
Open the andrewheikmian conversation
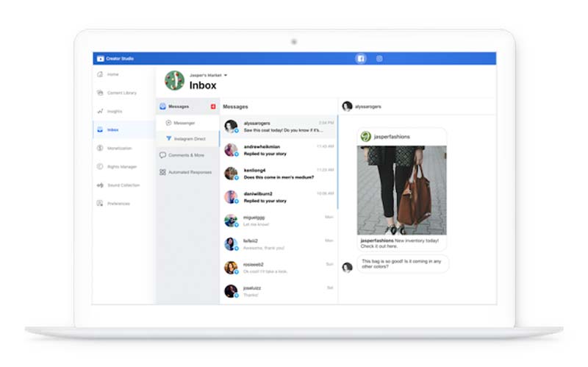(x=279, y=150)
